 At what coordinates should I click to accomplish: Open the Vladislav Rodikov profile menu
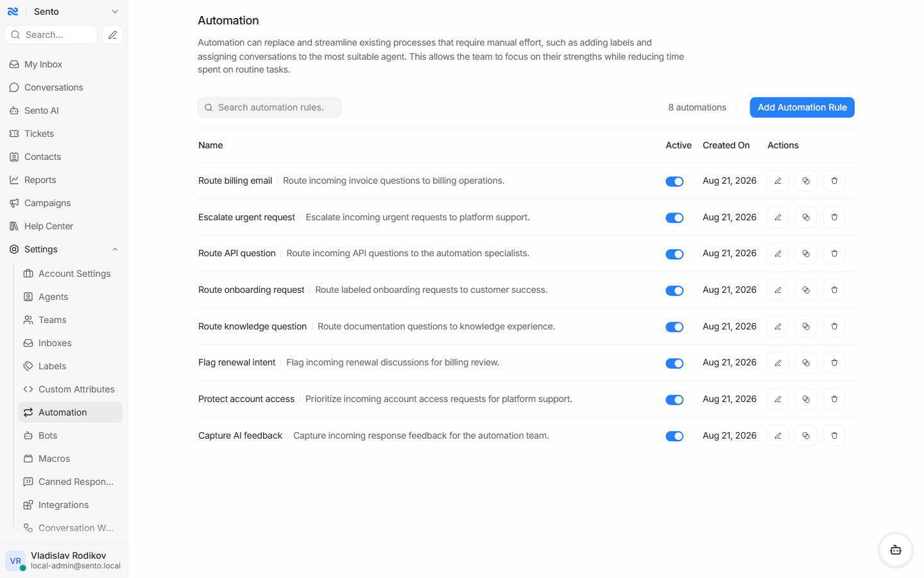click(x=64, y=561)
